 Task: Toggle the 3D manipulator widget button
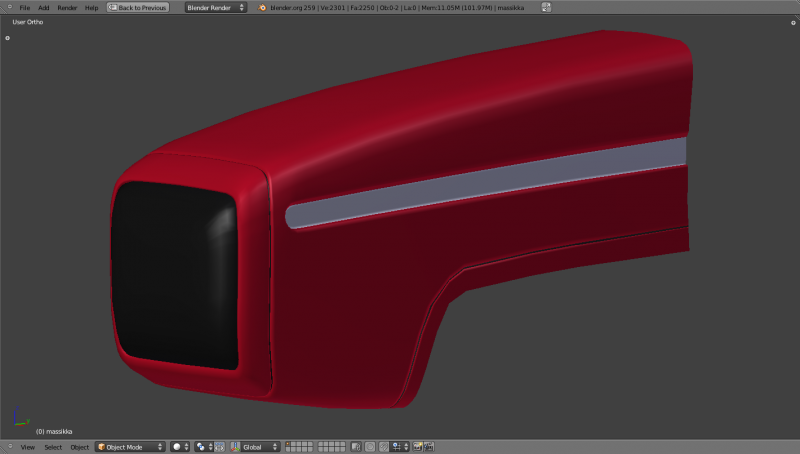pos(220,447)
